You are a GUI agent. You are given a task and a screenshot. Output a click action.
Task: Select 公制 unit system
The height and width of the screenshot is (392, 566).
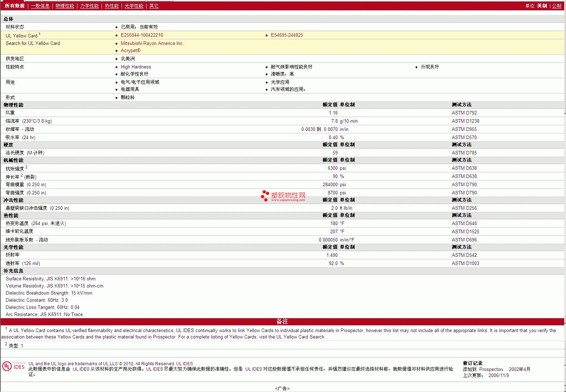click(x=557, y=6)
